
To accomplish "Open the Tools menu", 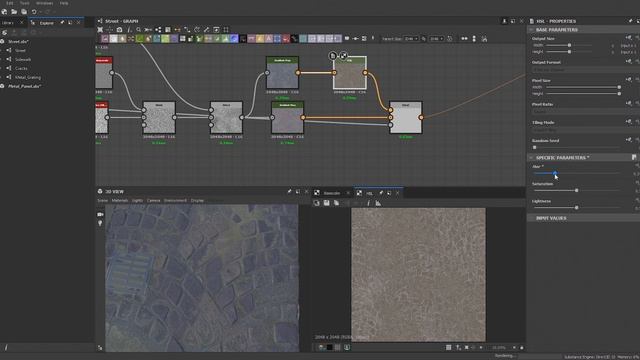I will point(24,3).
